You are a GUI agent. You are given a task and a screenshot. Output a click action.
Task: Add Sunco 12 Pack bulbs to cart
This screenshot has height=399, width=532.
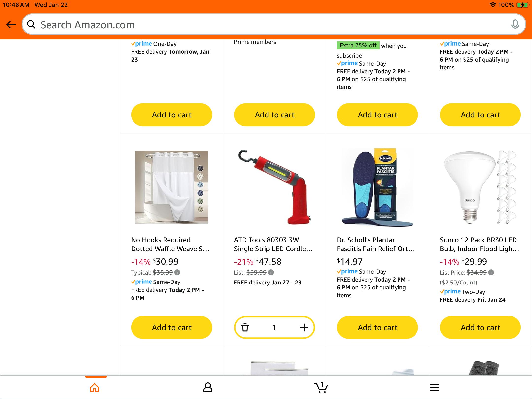click(x=480, y=327)
